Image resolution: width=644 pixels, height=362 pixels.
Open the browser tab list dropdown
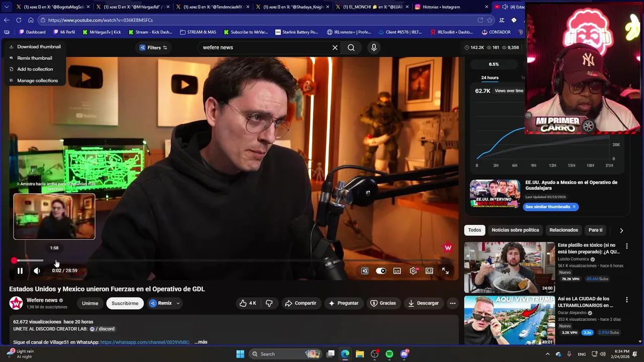(x=7, y=7)
